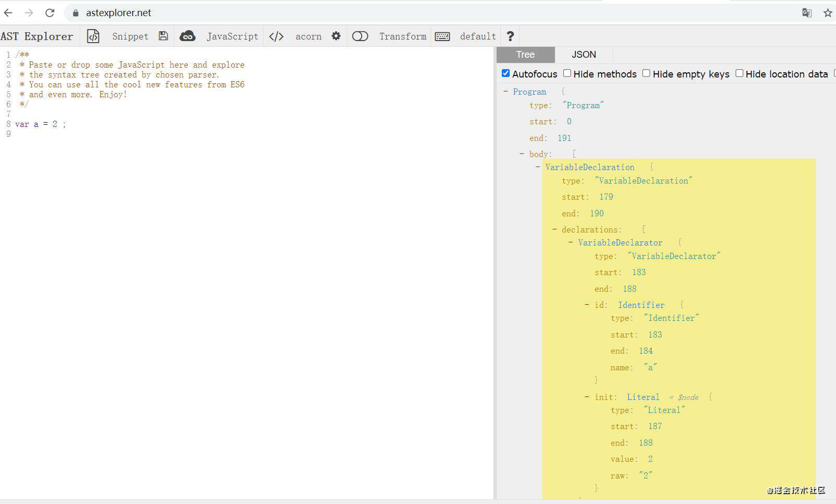Bookmark the page with the star icon
836x504 pixels.
point(828,12)
